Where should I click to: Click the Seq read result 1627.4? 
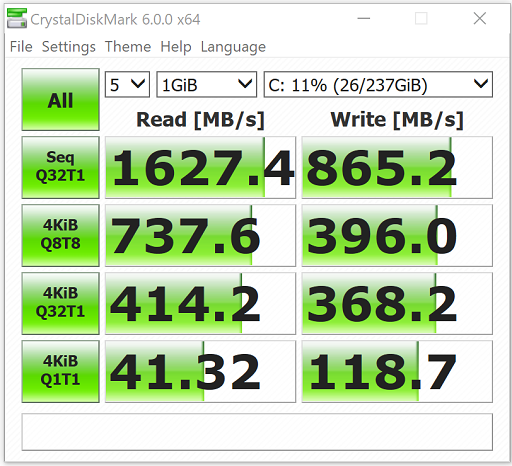tap(200, 167)
